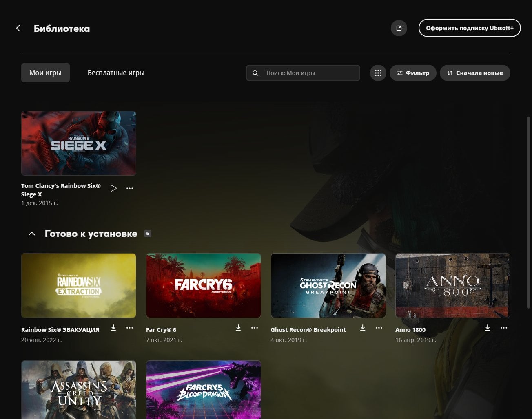Open the Far Cry 6 cover thumbnail
532x419 pixels.
click(x=204, y=285)
